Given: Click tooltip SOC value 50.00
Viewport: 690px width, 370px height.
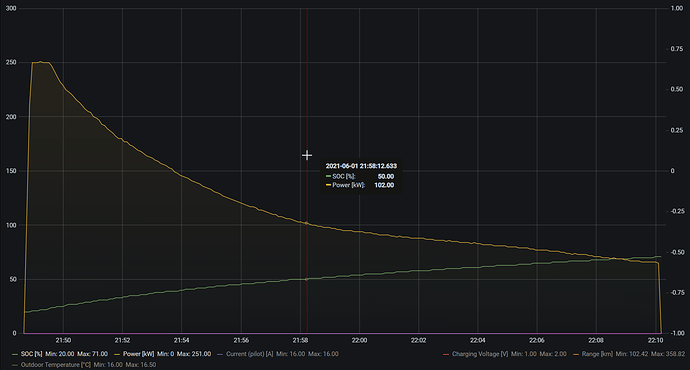Looking at the screenshot, I should tap(386, 176).
